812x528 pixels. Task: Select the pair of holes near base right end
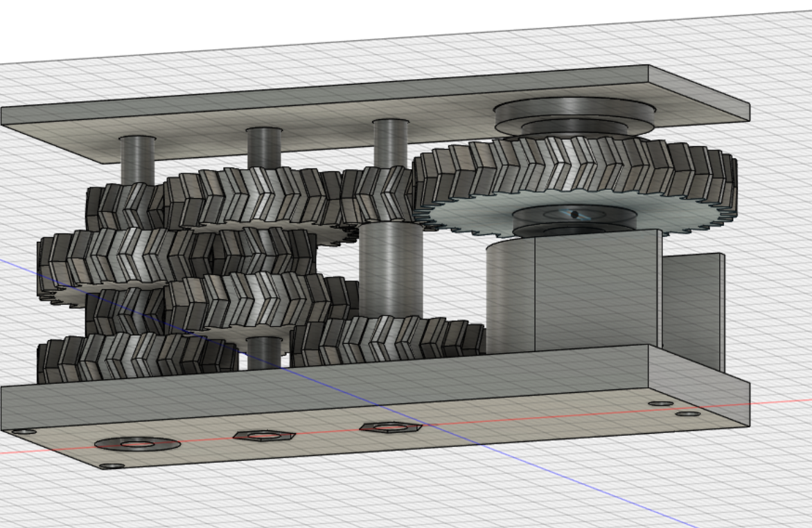point(675,409)
